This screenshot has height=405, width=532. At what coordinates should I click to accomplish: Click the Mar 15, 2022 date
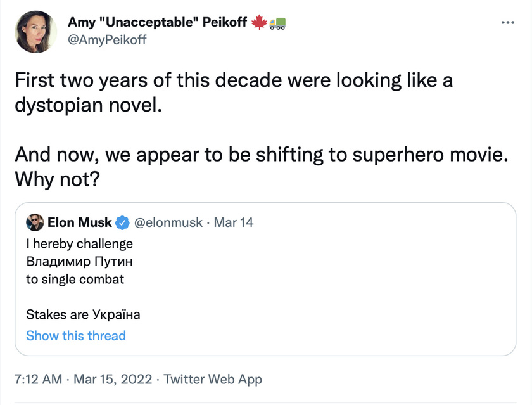click(113, 379)
